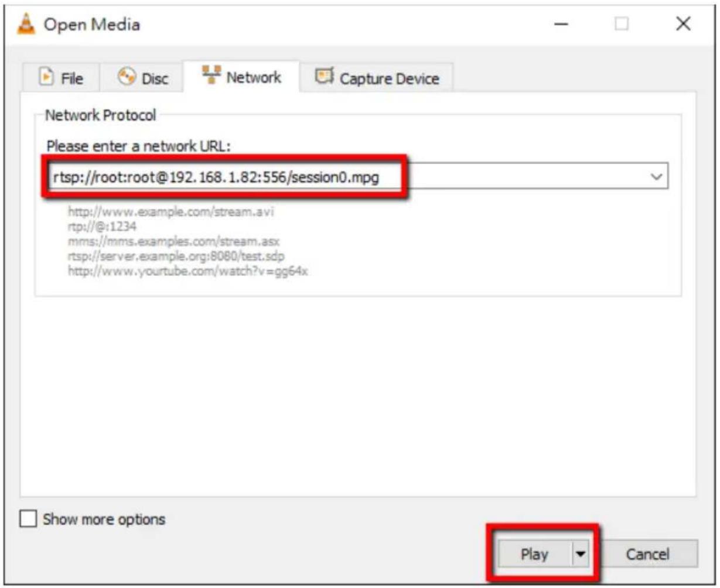Click the Network Protocol group label

click(x=101, y=115)
